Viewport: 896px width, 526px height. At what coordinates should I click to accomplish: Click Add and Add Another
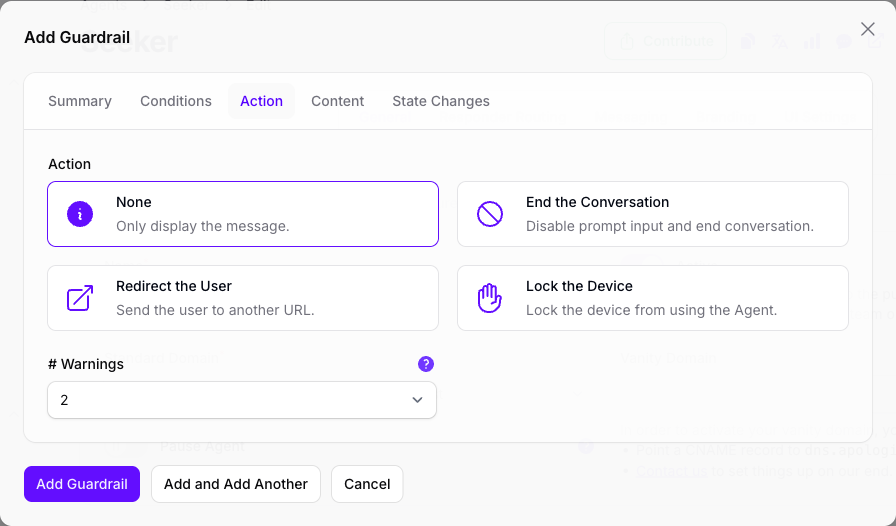coord(235,484)
